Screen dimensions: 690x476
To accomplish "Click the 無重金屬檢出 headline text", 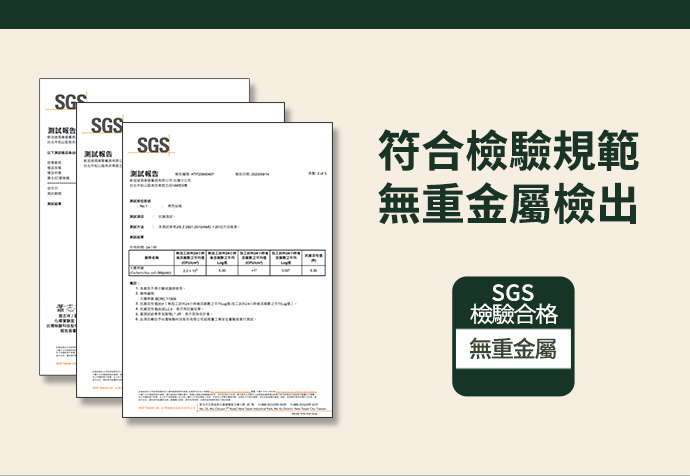I will coord(508,204).
